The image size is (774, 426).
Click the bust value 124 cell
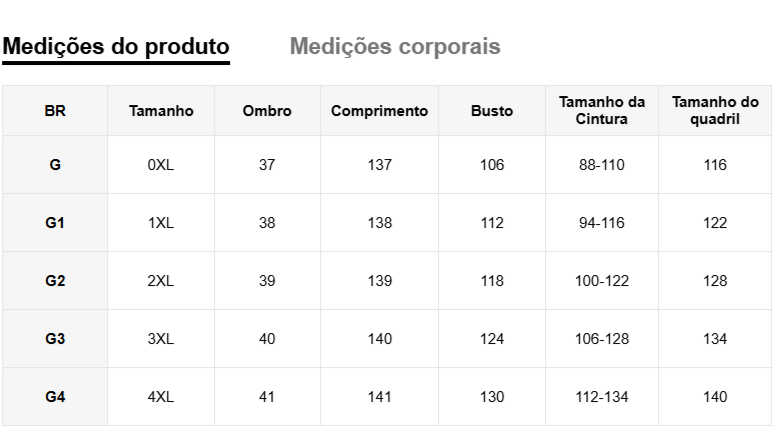pyautogui.click(x=491, y=339)
